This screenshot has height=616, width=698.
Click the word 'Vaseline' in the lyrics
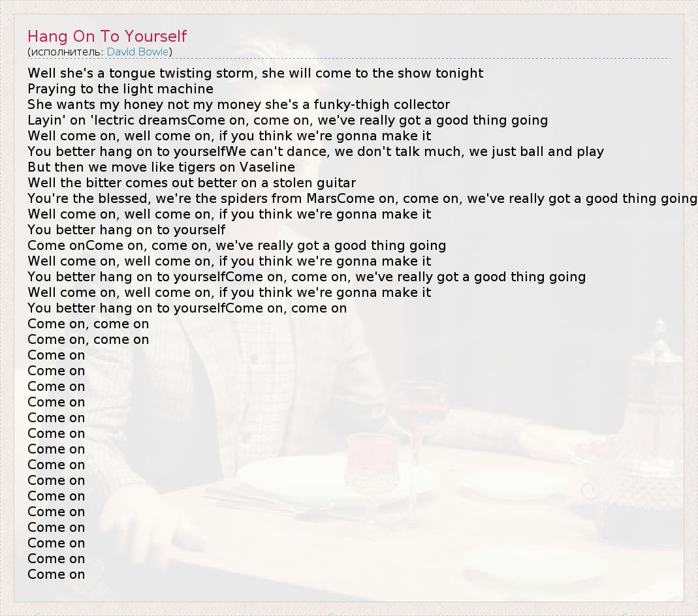coord(267,167)
